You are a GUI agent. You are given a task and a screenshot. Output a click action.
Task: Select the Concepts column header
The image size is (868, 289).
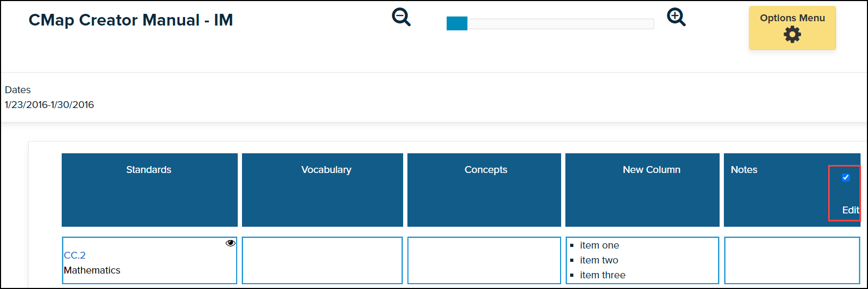486,170
